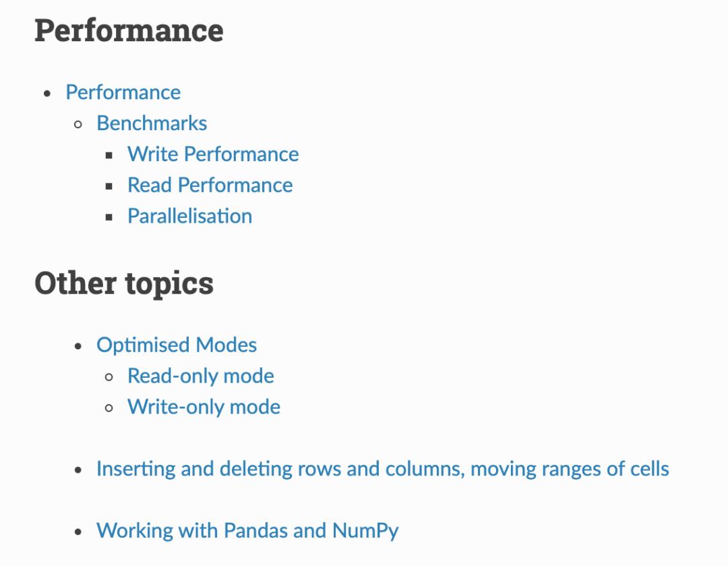Viewport: 728px width, 566px height.
Task: Click the bullet beside Working with Pandas
Action: tap(78, 532)
